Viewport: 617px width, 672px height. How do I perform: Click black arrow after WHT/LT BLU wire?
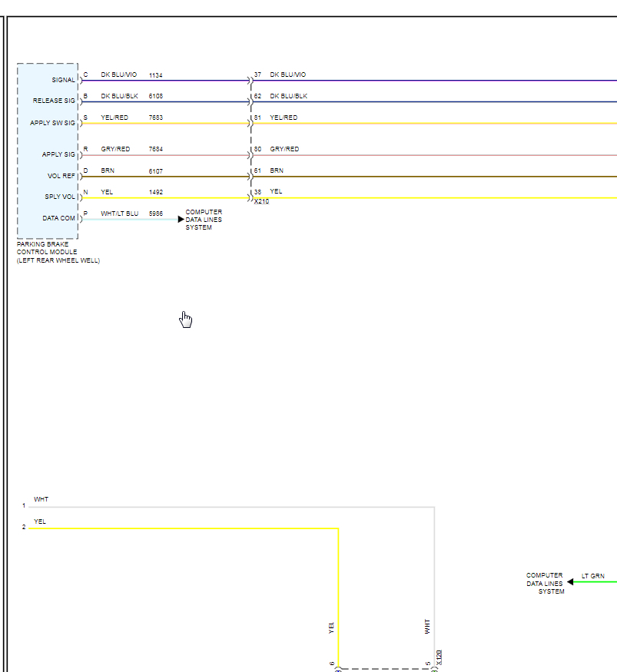181,220
